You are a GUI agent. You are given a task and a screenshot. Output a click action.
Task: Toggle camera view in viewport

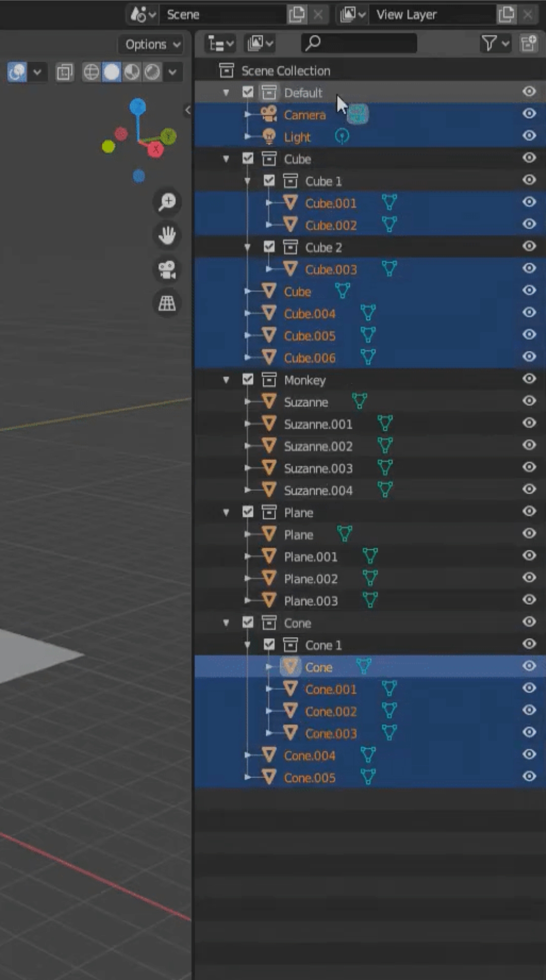tap(167, 269)
